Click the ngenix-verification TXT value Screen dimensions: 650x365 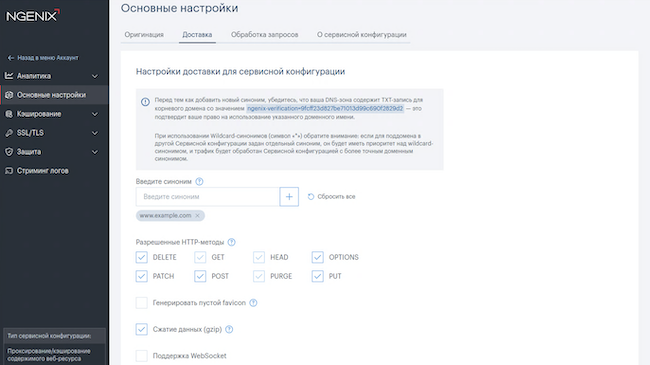click(x=325, y=108)
